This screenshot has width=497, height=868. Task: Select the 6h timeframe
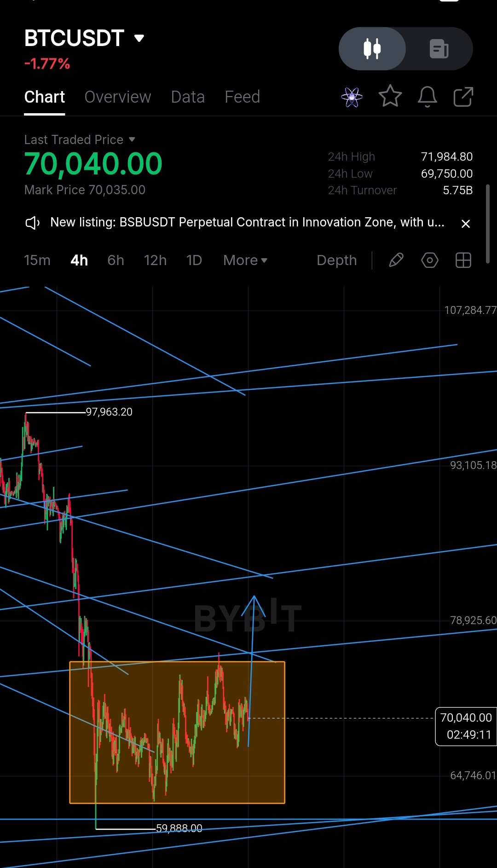coord(116,260)
